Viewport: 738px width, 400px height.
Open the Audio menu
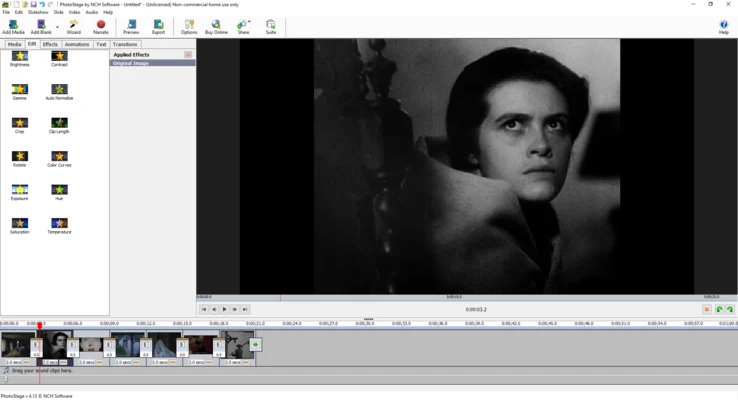[x=92, y=12]
